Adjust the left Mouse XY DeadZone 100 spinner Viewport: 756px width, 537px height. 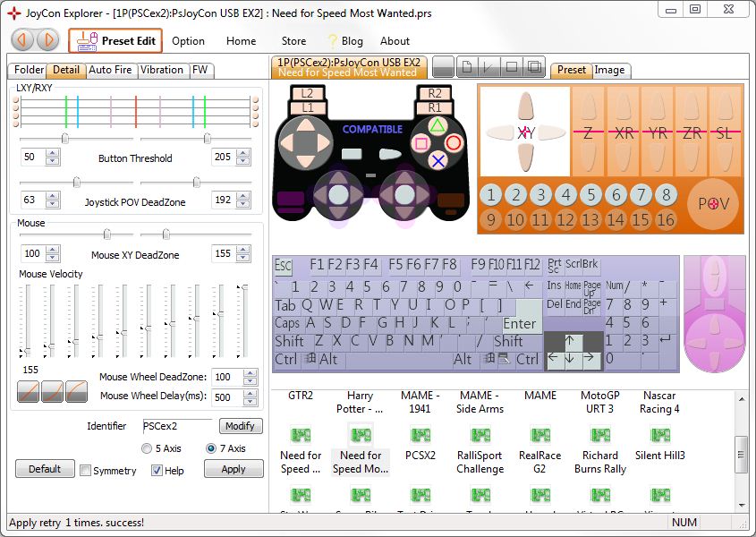[x=53, y=253]
